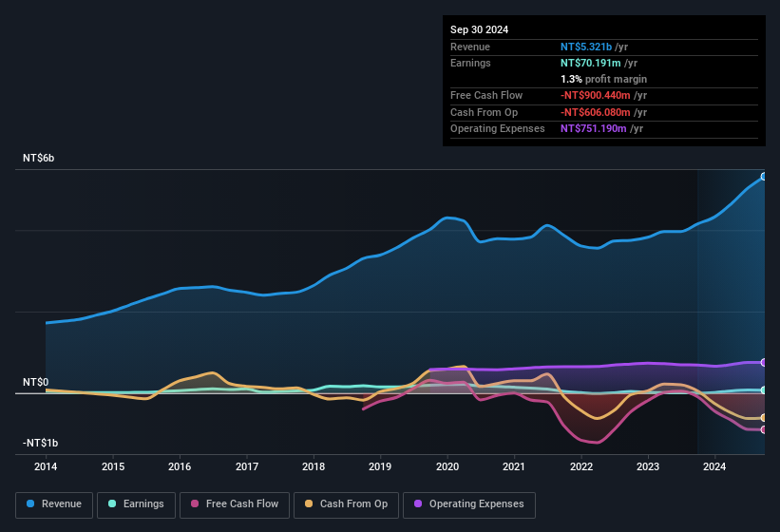Click the NT$0 y-axis label
The height and width of the screenshot is (532, 780).
click(x=35, y=382)
